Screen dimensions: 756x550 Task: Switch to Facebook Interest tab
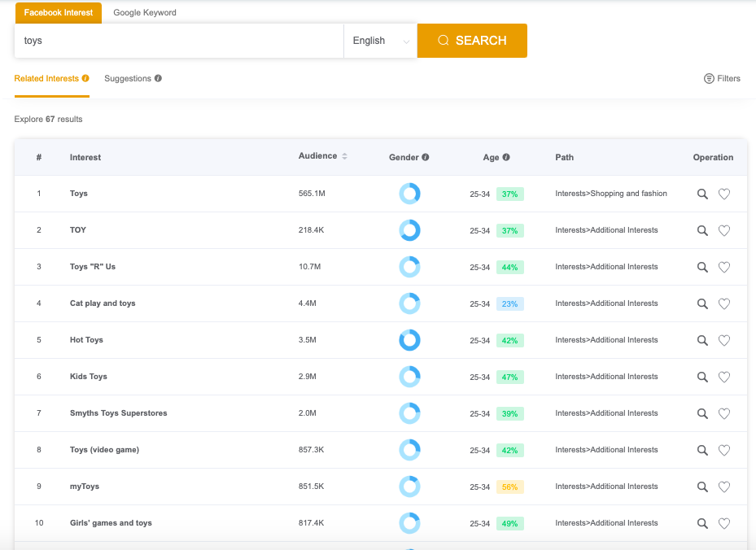(x=59, y=12)
